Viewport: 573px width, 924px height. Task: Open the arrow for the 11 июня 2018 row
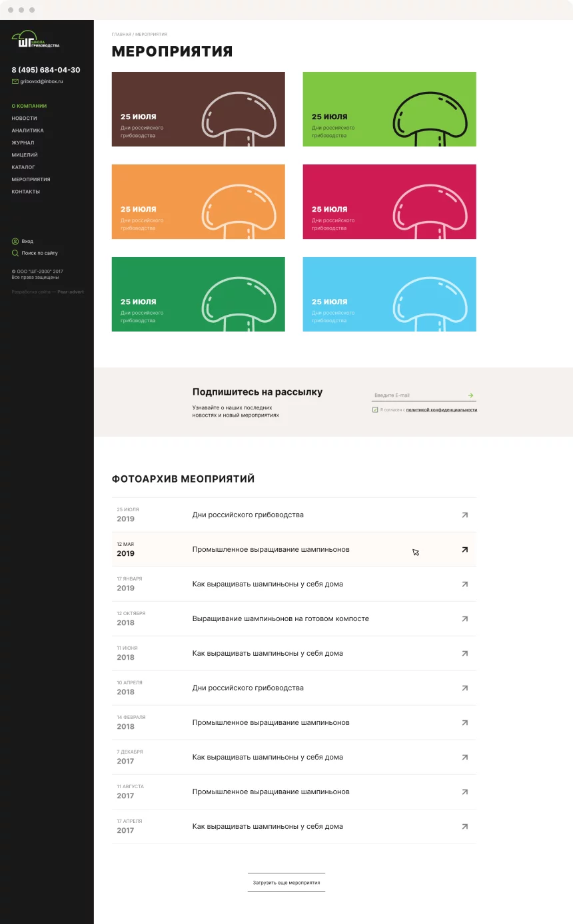pos(465,653)
